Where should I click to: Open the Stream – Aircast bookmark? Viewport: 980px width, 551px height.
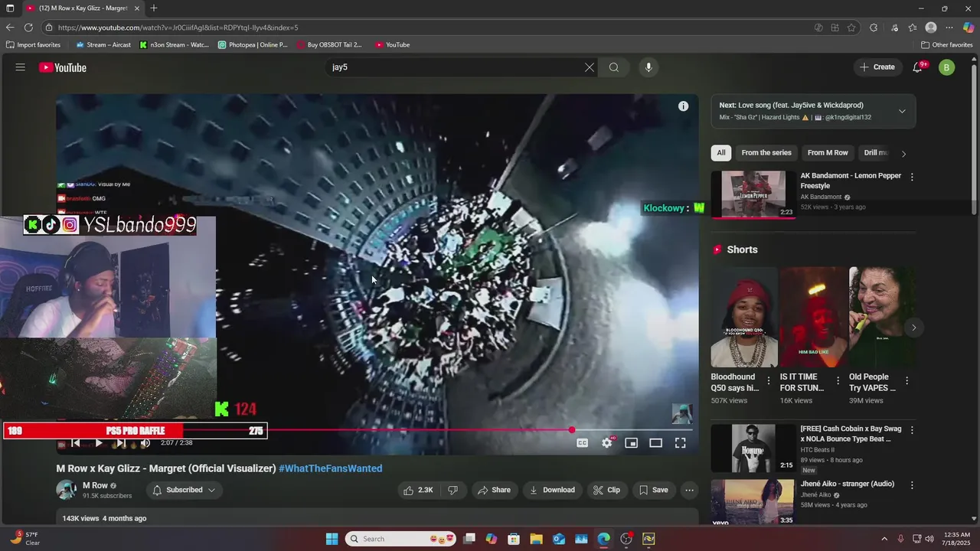[x=103, y=44]
